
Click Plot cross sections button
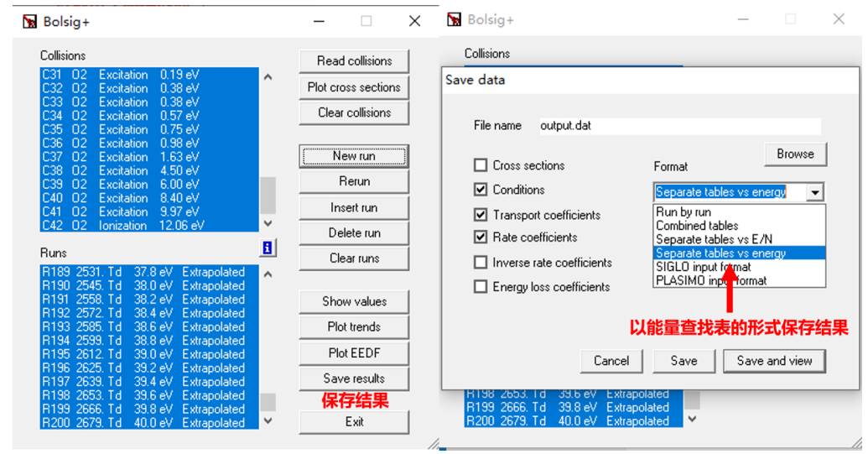(354, 87)
